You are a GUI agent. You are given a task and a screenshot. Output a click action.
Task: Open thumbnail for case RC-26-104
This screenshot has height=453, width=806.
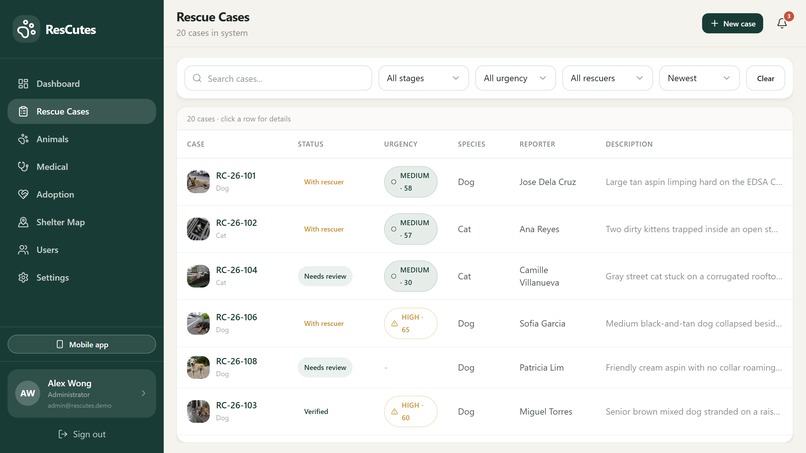198,276
